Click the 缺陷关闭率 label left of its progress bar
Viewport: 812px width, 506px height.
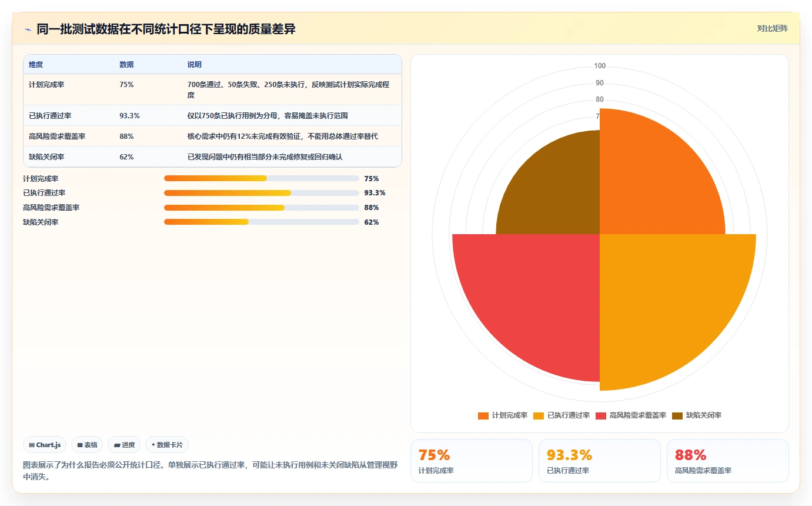41,222
